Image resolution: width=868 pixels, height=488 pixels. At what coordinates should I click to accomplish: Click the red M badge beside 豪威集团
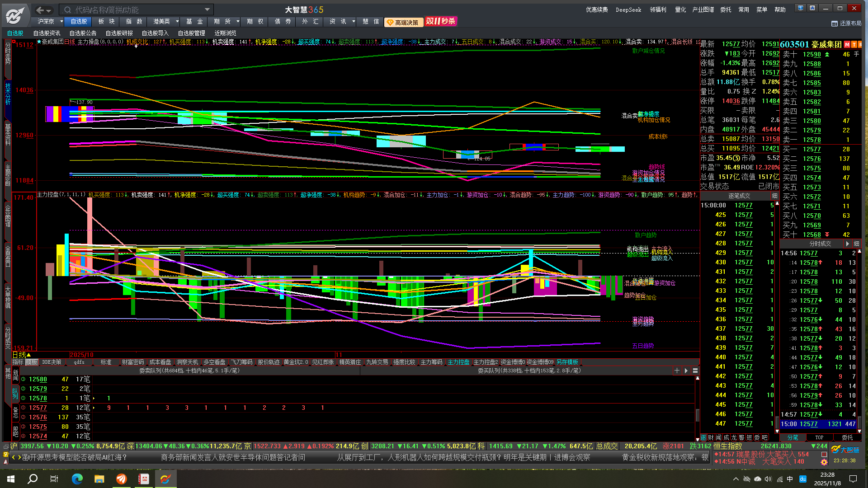(847, 44)
